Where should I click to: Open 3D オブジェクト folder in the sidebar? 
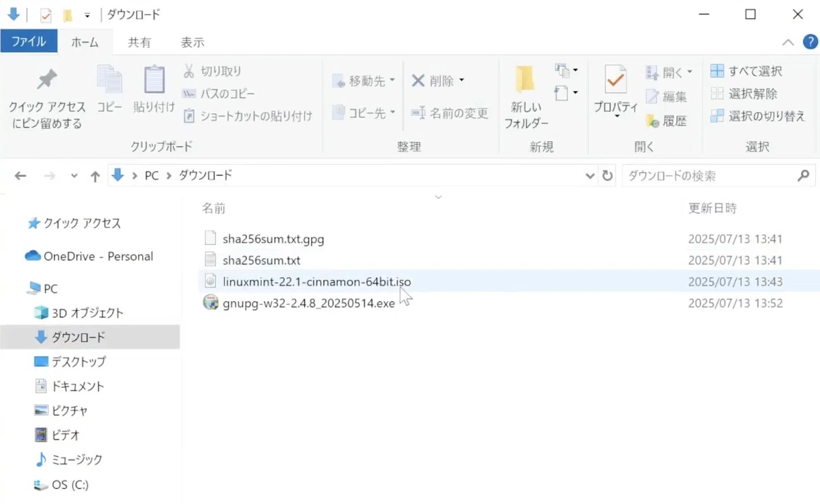tap(79, 313)
